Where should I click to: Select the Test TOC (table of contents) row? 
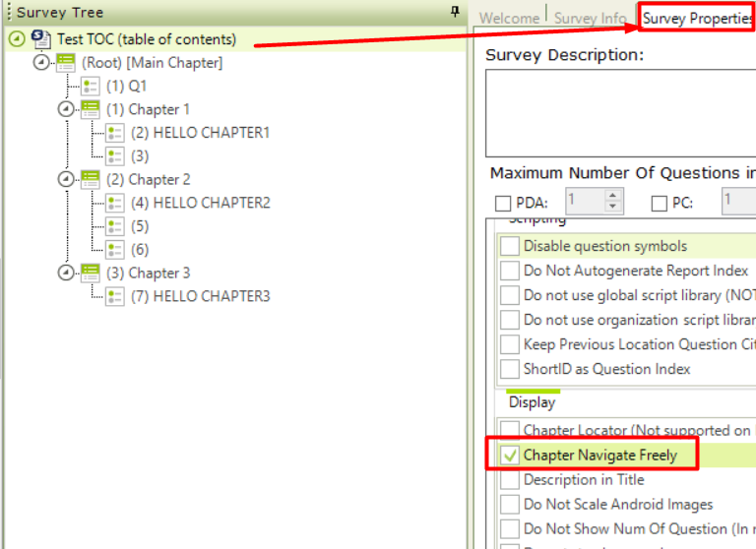pos(147,39)
